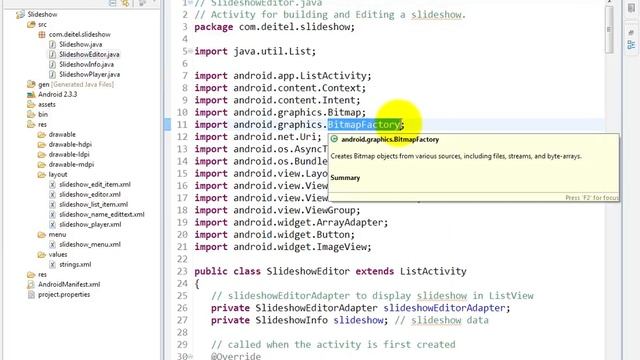
Task: Click the com.deitel.slideshow package icon
Action: (x=42, y=35)
